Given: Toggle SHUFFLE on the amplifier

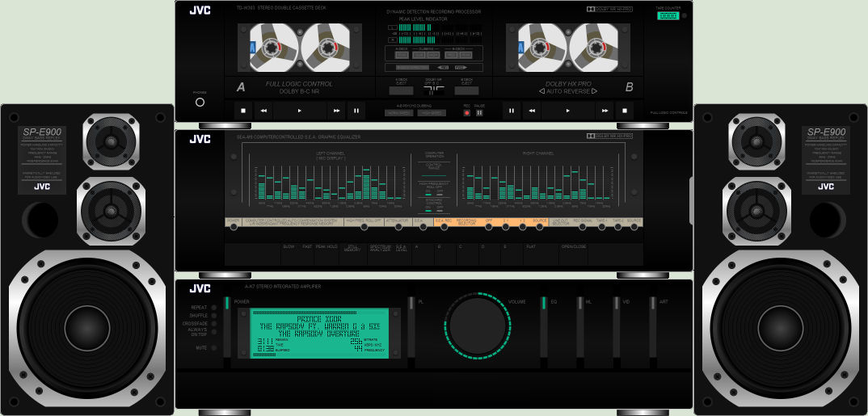Looking at the screenshot, I should coord(213,315).
